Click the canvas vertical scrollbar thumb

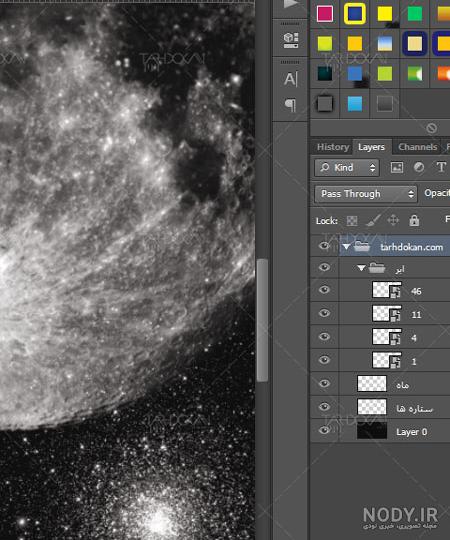pyautogui.click(x=262, y=320)
